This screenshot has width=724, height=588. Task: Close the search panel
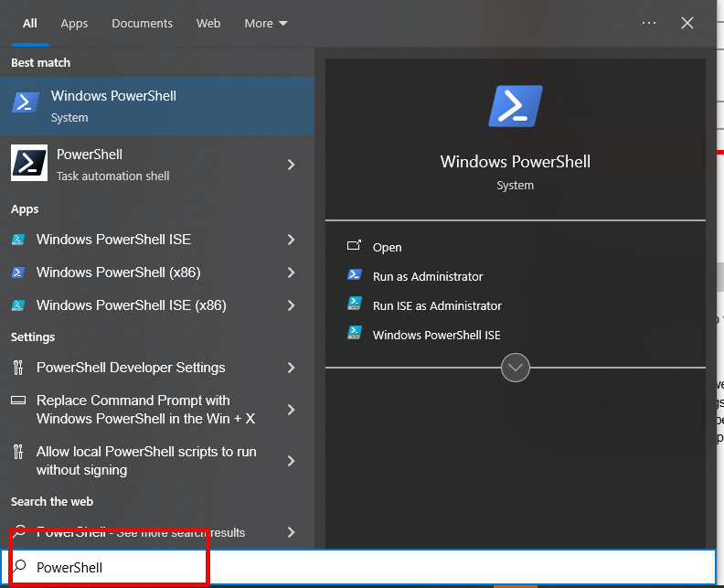pyautogui.click(x=687, y=23)
